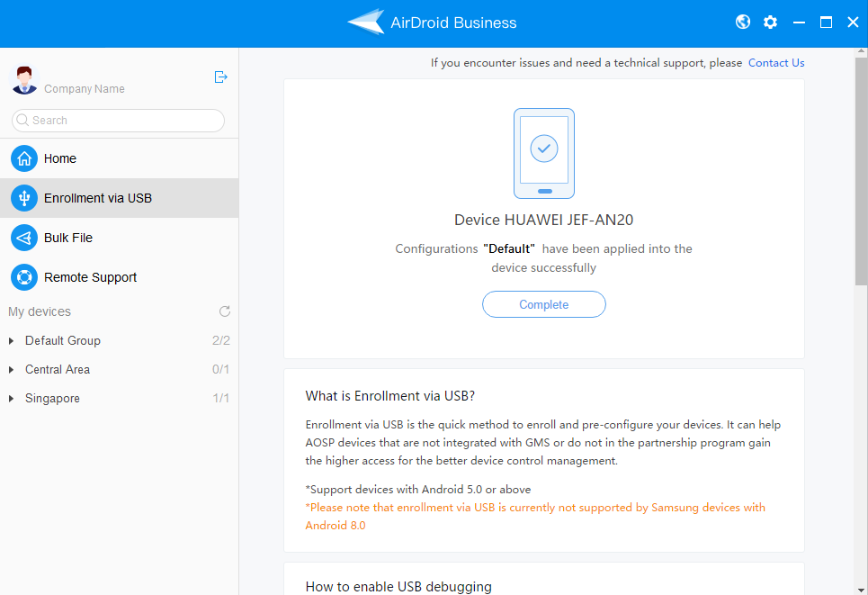Click inside the Search field
This screenshot has width=868, height=595.
pos(118,121)
